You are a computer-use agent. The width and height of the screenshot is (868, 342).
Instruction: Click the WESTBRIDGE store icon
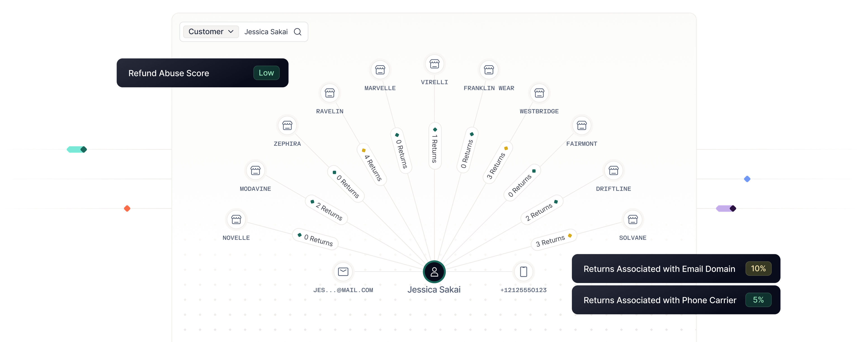[539, 93]
